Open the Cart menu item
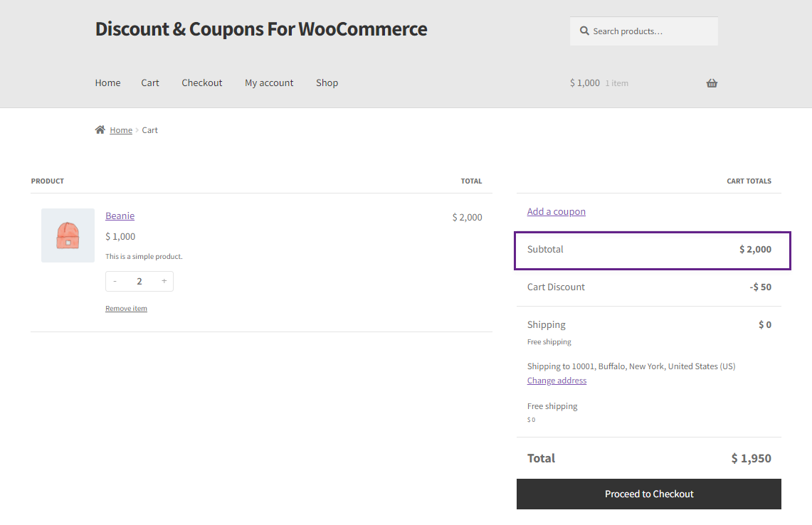This screenshot has width=812, height=525. pos(150,83)
